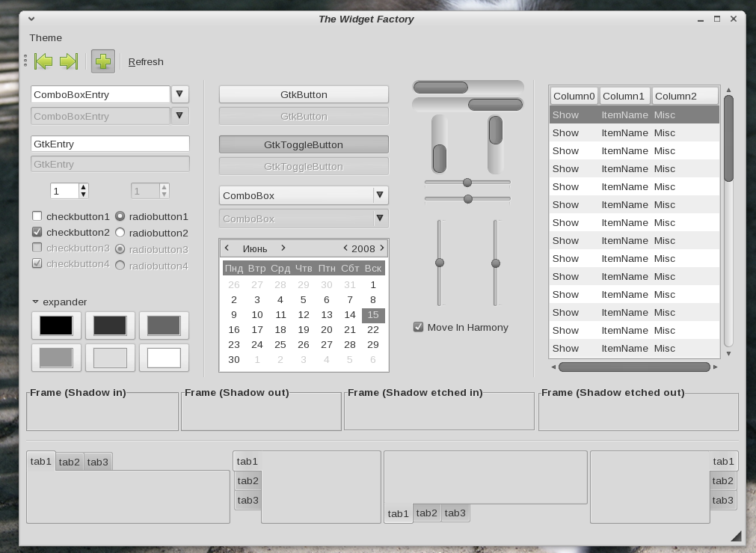Select day 22 in the calendar
Image resolution: width=756 pixels, height=553 pixels.
tap(373, 329)
